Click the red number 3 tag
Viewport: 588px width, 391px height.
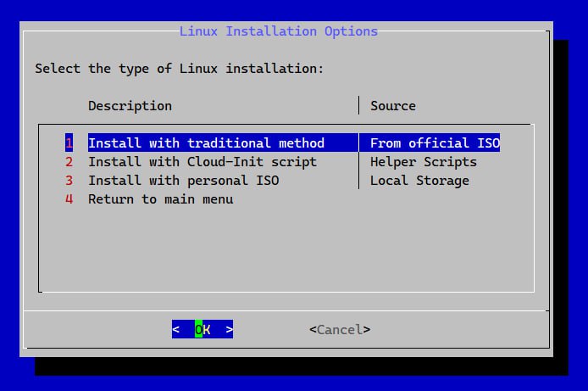pyautogui.click(x=69, y=181)
